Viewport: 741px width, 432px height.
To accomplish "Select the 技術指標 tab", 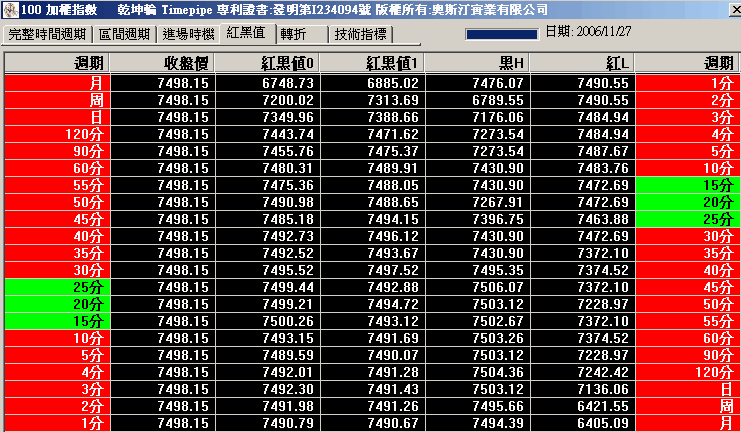I will (x=361, y=34).
